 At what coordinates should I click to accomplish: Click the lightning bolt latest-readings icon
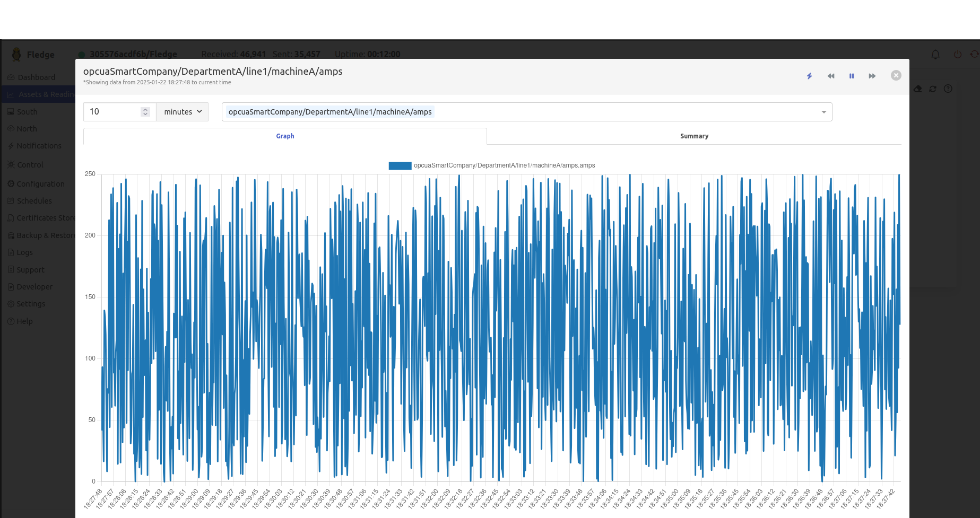pyautogui.click(x=809, y=76)
